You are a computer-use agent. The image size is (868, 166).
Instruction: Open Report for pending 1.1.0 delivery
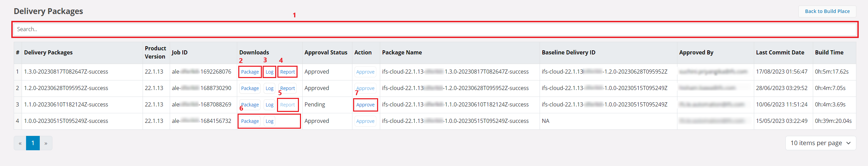point(287,105)
